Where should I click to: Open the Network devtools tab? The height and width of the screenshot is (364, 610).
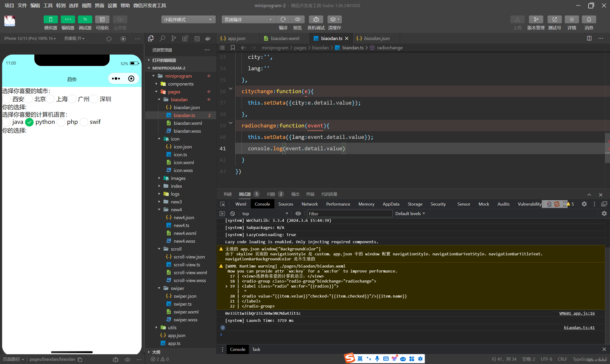pos(309,204)
